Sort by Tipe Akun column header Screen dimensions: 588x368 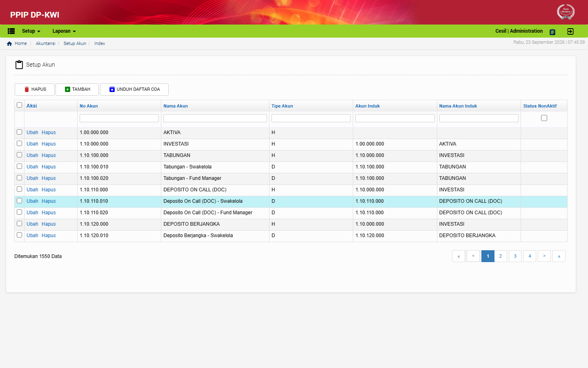click(x=282, y=106)
